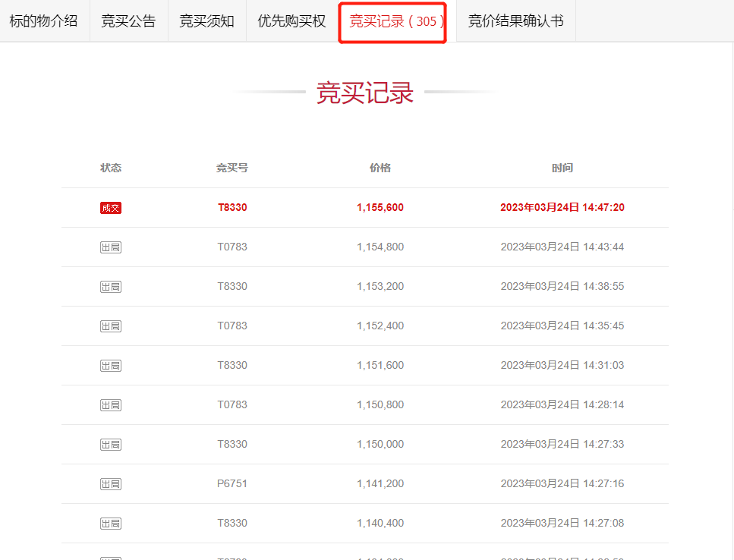Select the winning price 1,155,600

coord(380,207)
